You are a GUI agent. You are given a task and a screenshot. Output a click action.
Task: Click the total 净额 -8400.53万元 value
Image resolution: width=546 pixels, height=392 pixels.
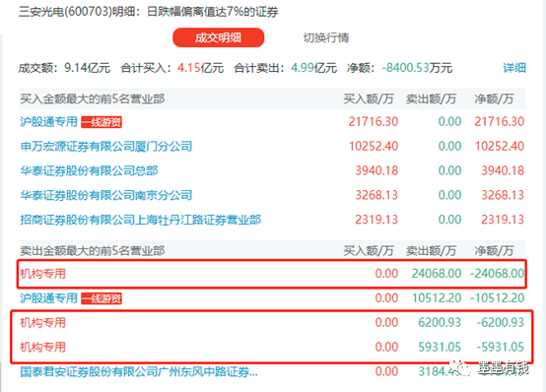417,68
